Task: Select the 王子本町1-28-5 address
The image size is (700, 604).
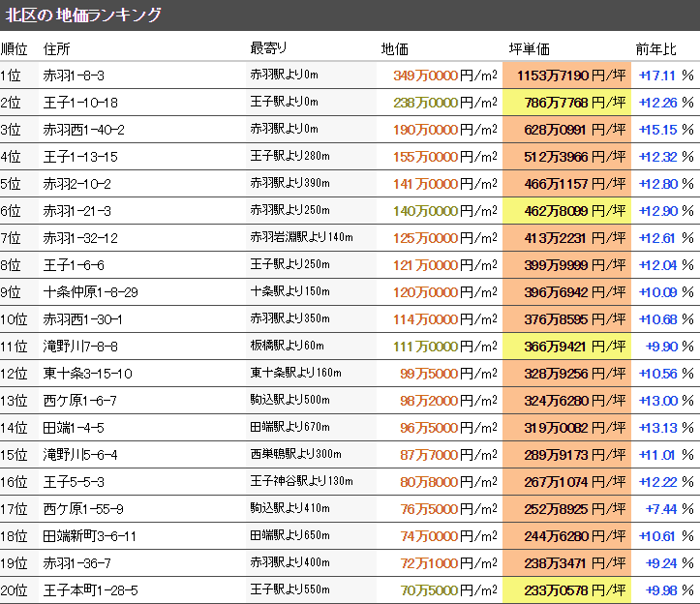Action: [x=90, y=590]
